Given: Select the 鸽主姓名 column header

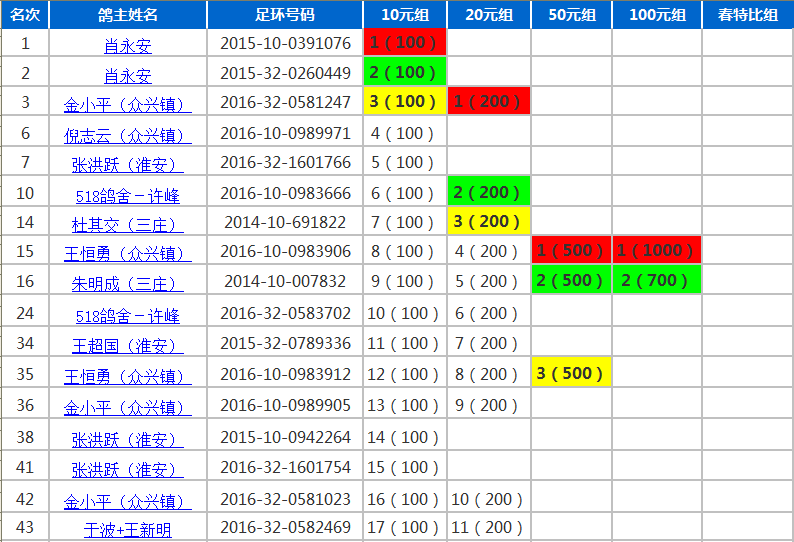Looking at the screenshot, I should click(128, 15).
